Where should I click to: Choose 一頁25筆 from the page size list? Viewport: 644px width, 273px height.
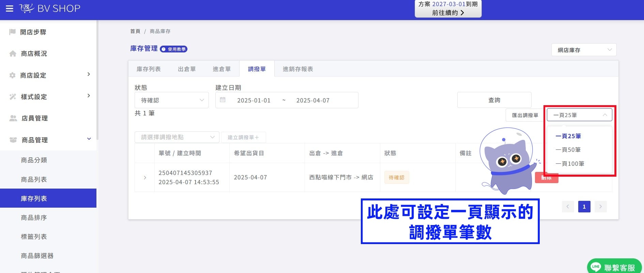coord(580,136)
